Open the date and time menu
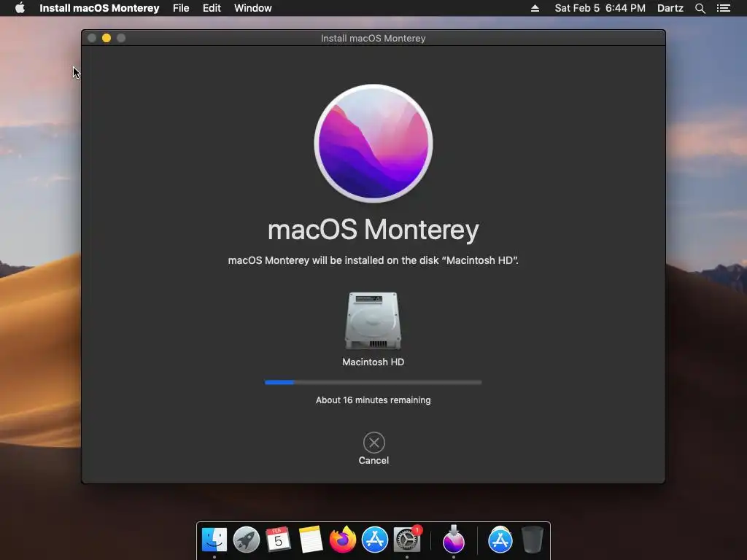 click(x=600, y=8)
